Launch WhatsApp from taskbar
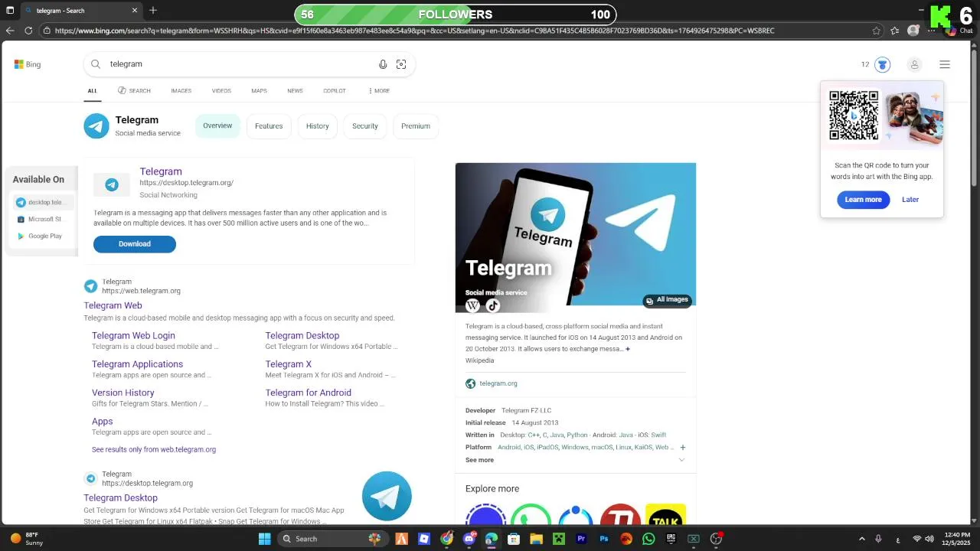Viewport: 980px width, 551px height. point(648,539)
